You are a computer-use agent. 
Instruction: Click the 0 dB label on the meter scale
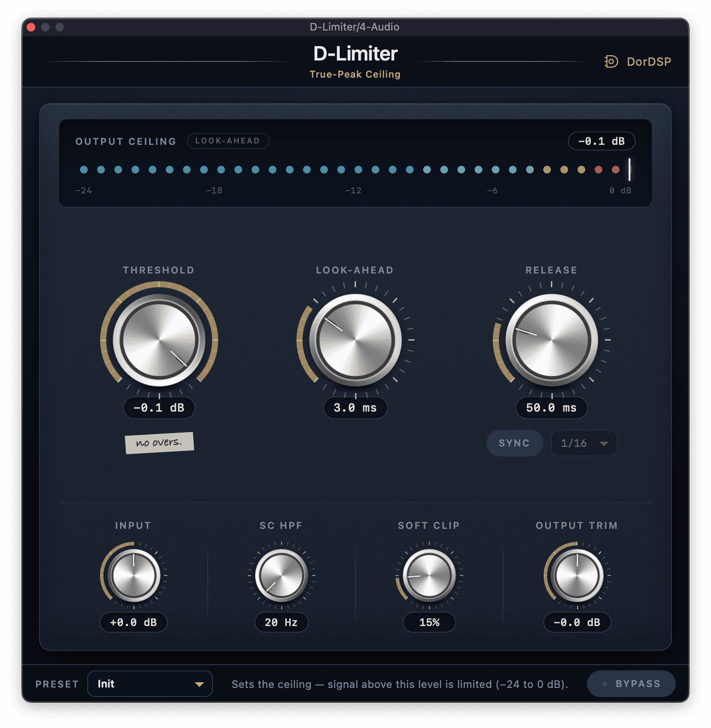click(620, 191)
